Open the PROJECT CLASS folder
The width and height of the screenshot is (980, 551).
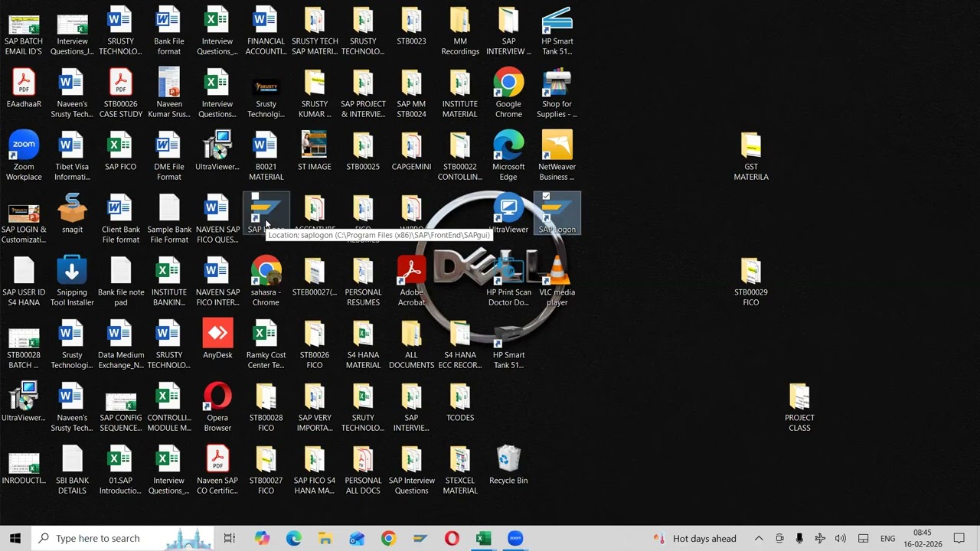tap(799, 407)
